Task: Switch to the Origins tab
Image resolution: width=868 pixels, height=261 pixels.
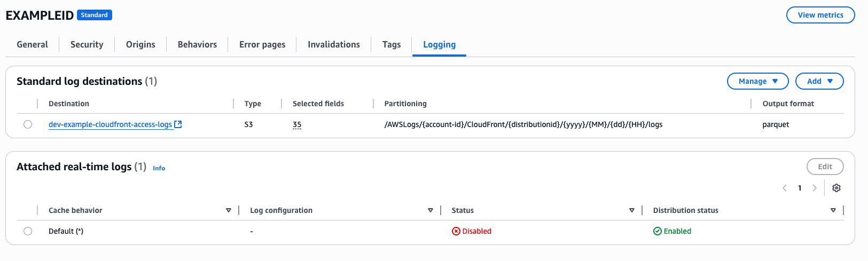Action: (140, 44)
